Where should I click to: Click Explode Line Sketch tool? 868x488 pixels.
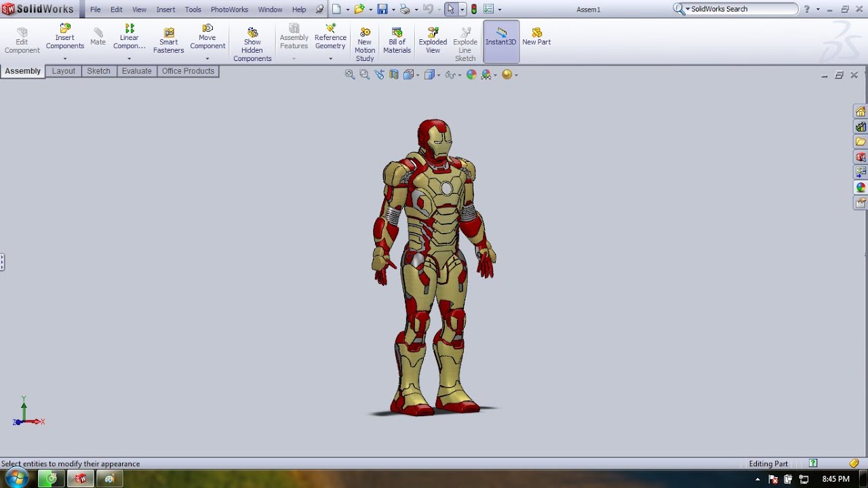[x=465, y=45]
